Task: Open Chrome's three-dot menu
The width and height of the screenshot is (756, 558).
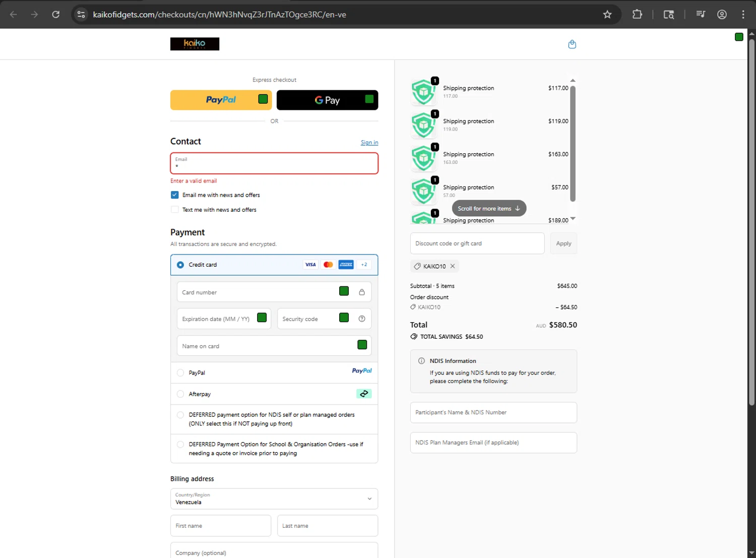Action: click(743, 15)
